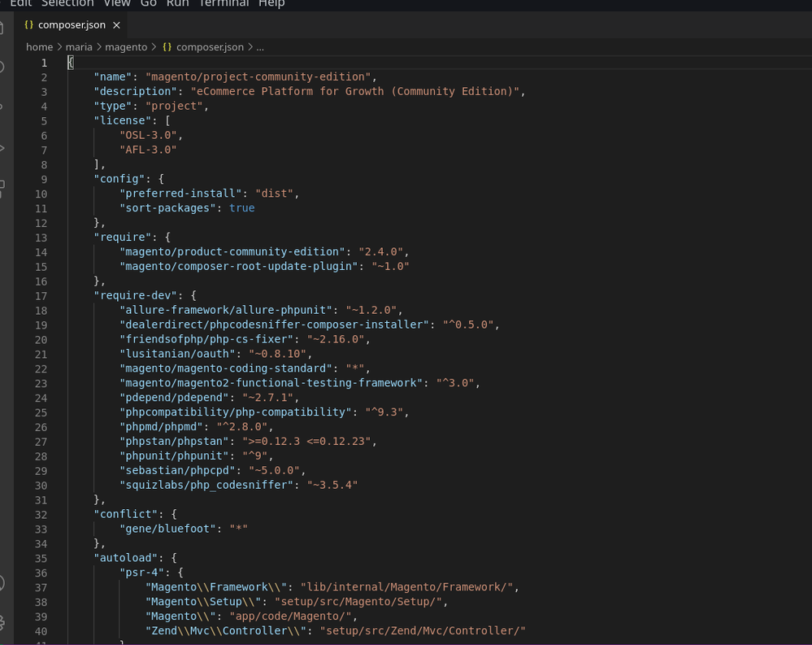Viewport: 812px width, 645px height.
Task: Click the ">=0.12.3 <=0.12.23" version constraint
Action: point(306,442)
